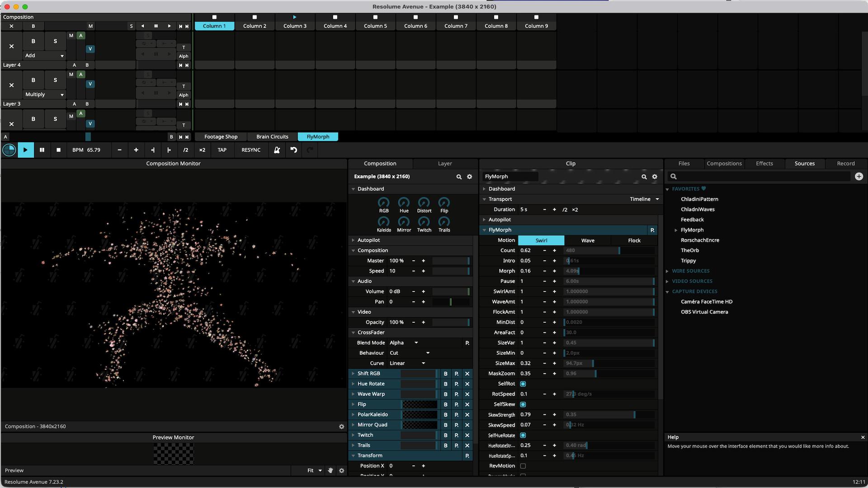
Task: Click the RESYNC button
Action: click(251, 150)
